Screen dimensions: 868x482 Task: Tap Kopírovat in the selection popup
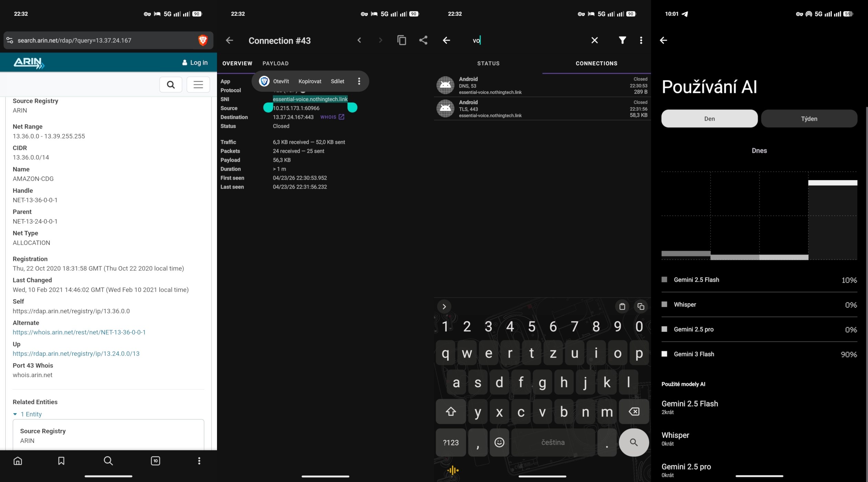coord(310,81)
